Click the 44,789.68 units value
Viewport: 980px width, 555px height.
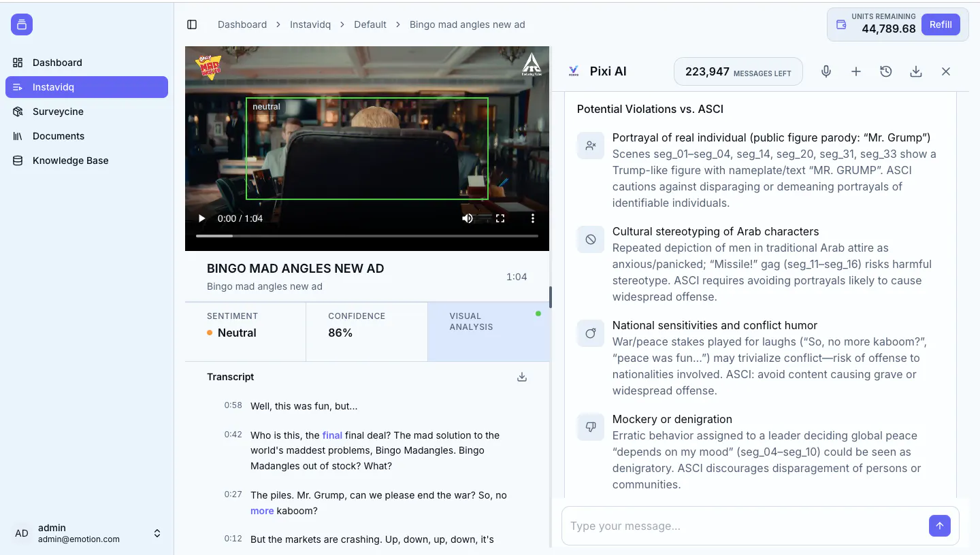click(x=889, y=29)
